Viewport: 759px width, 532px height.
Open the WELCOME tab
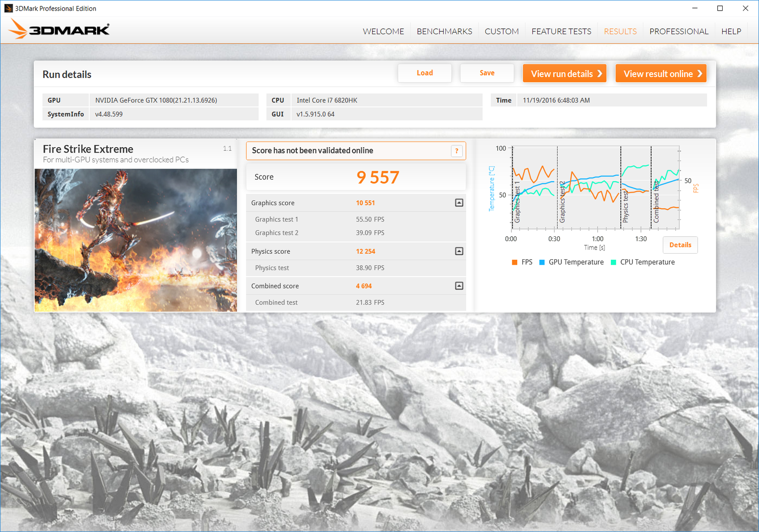[x=383, y=31]
